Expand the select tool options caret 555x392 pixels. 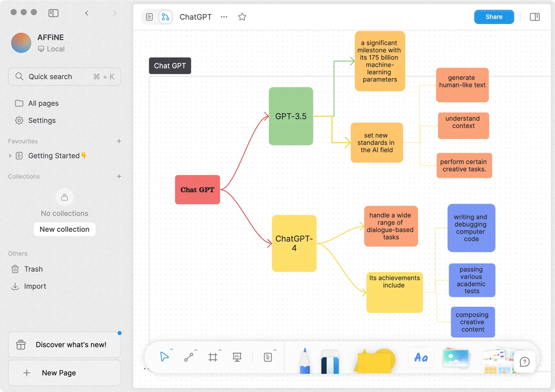click(x=172, y=350)
